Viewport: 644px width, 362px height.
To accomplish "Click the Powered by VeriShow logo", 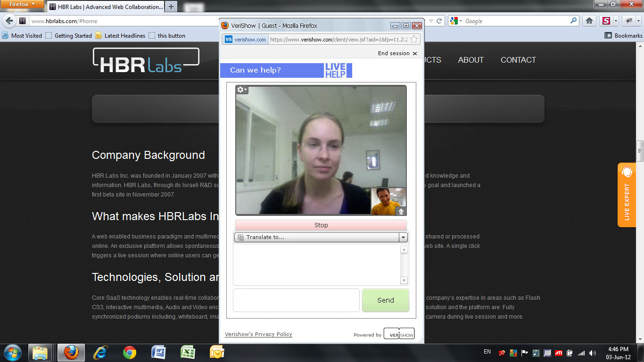I will point(399,334).
